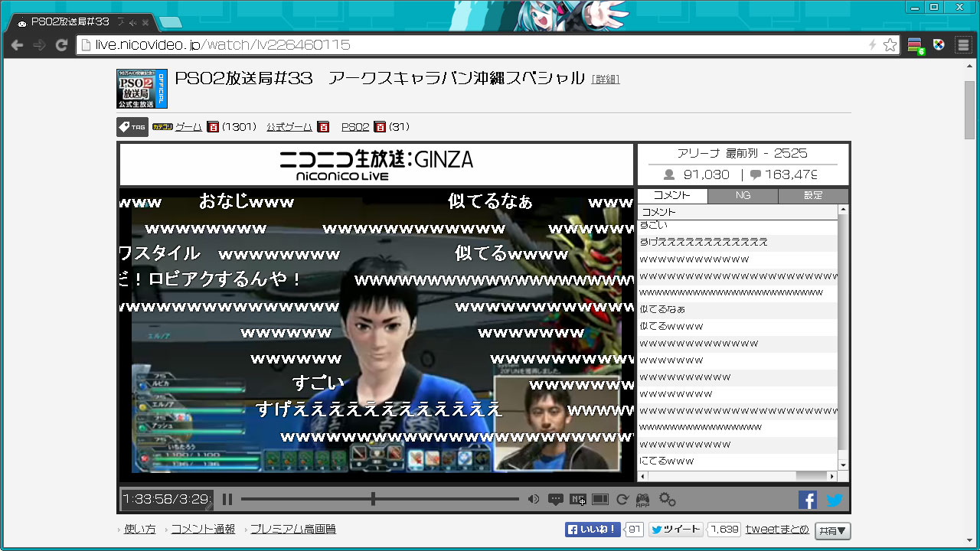980x551 pixels.
Task: Reload the page with browser refresh
Action: click(61, 45)
